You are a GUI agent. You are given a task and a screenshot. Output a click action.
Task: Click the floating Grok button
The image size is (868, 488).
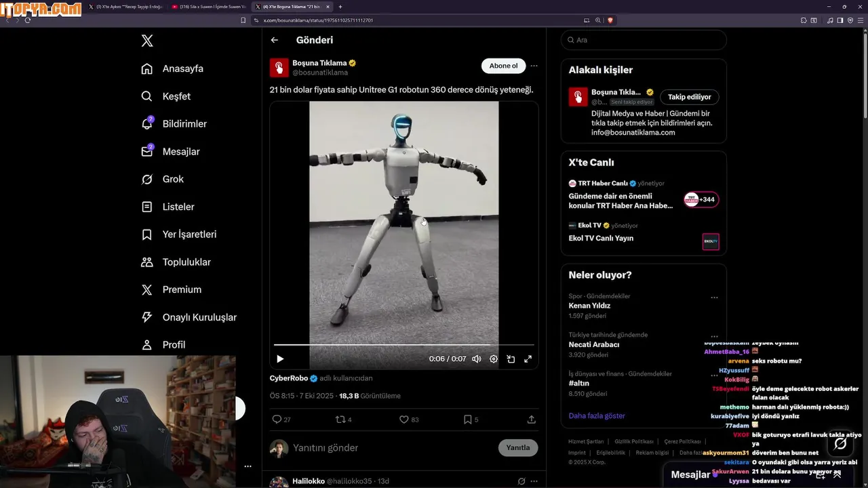(x=841, y=443)
